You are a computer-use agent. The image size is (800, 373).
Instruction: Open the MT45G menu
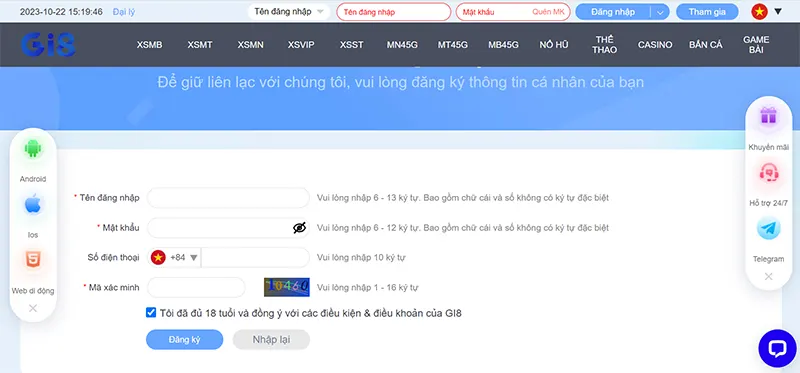(x=453, y=45)
